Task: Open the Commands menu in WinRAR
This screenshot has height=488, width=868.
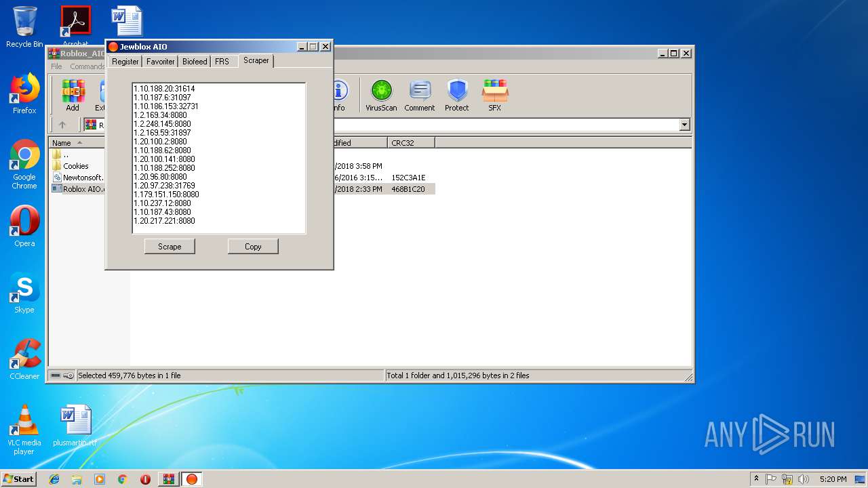Action: [87, 66]
